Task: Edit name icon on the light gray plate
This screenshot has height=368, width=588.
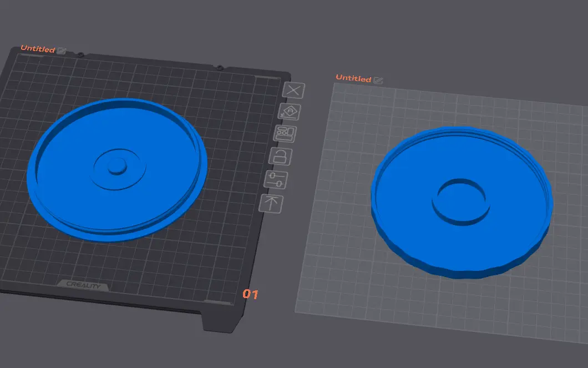Action: (x=378, y=80)
